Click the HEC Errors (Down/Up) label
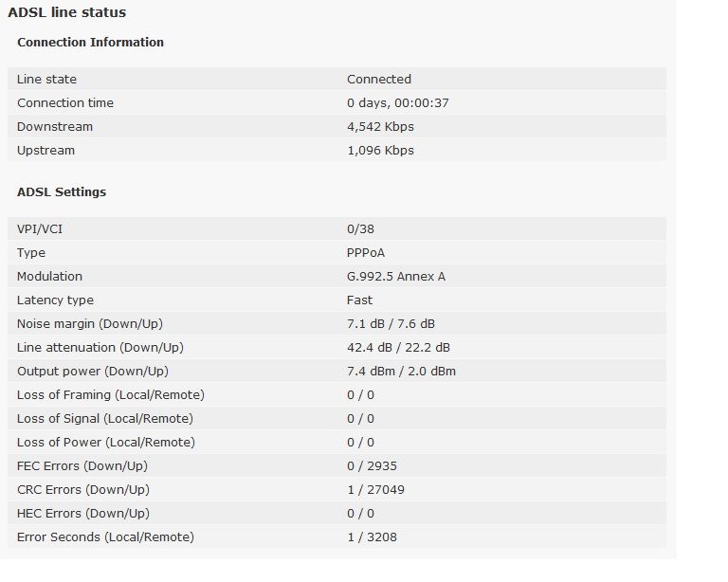The height and width of the screenshot is (582, 728). (83, 514)
